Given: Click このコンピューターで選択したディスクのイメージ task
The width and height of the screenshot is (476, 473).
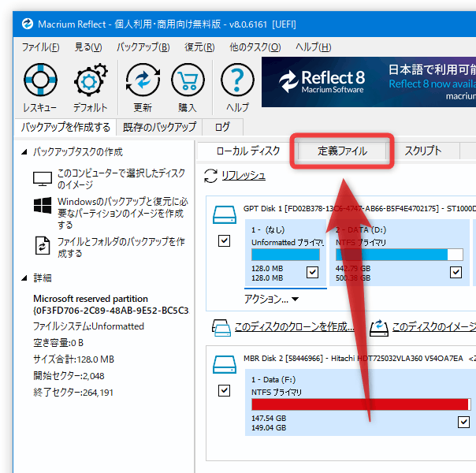Looking at the screenshot, I should pos(121,179).
